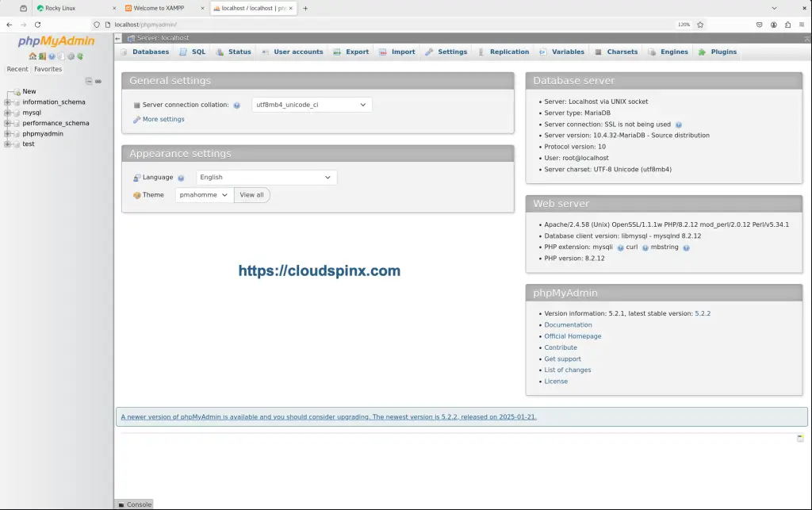Log out using the exit door icon
The width and height of the screenshot is (812, 510).
click(42, 56)
